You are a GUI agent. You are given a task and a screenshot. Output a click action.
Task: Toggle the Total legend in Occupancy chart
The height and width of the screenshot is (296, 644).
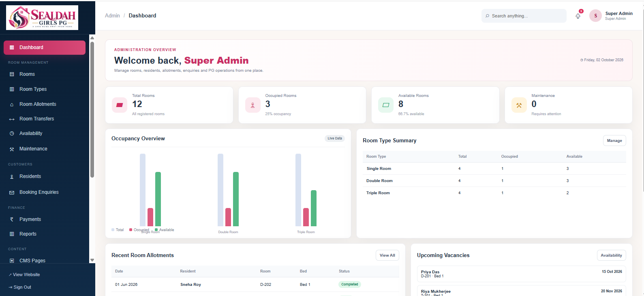[x=118, y=230]
